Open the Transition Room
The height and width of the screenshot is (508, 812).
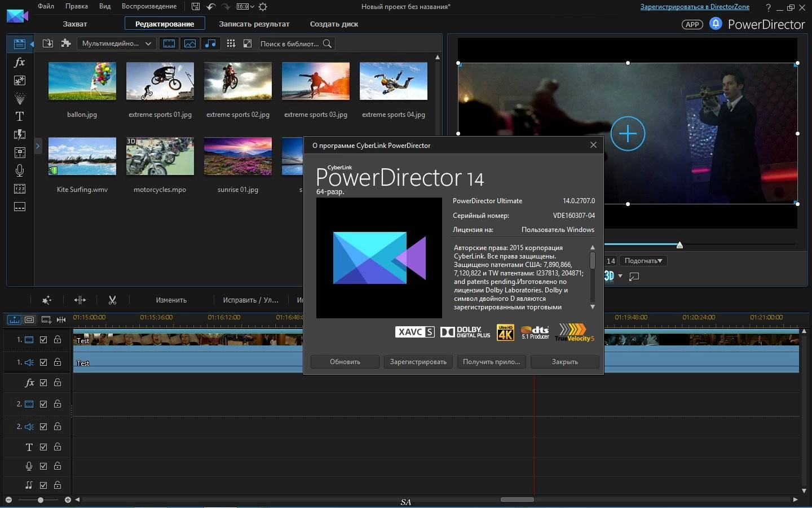[19, 134]
